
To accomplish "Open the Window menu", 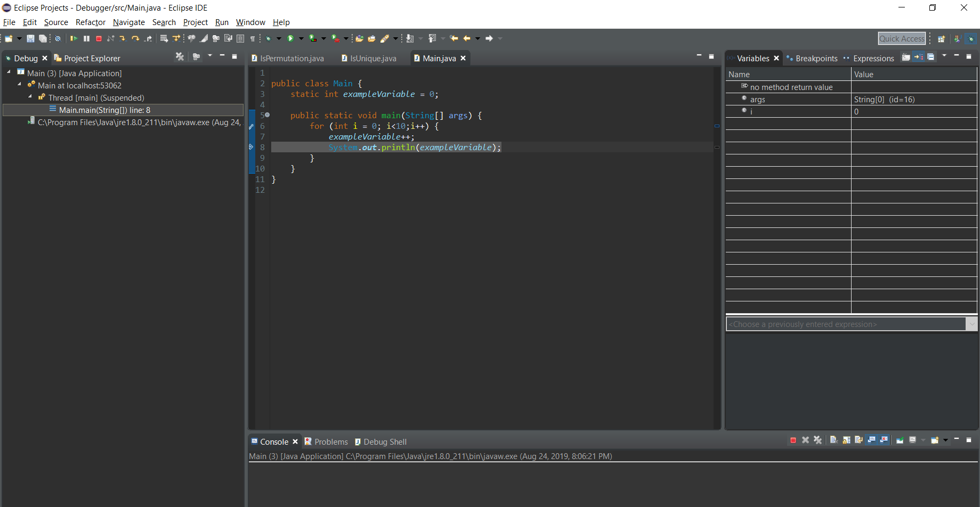I will pos(250,22).
